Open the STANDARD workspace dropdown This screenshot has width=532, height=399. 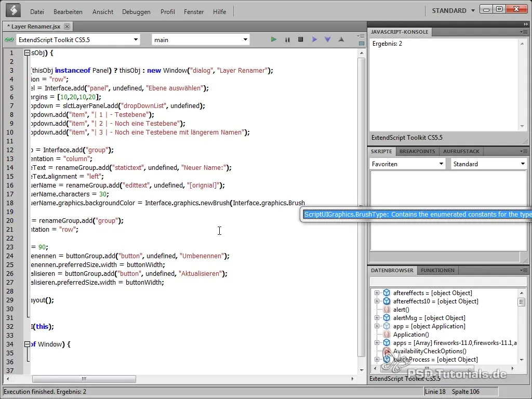click(x=453, y=11)
